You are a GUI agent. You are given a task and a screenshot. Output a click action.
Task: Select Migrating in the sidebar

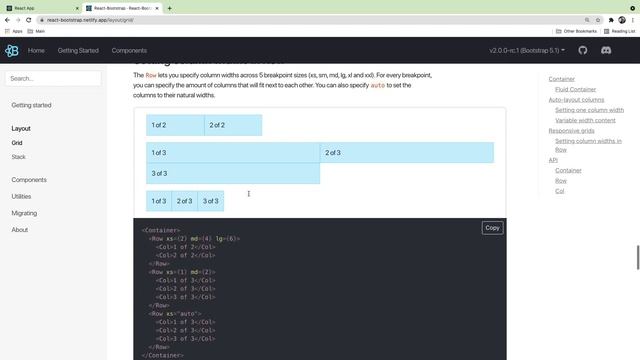(x=24, y=213)
